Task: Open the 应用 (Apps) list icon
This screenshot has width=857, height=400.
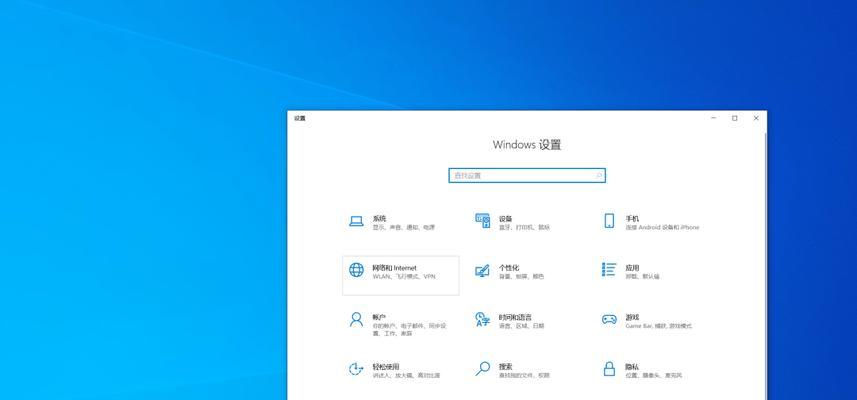Action: coord(609,270)
